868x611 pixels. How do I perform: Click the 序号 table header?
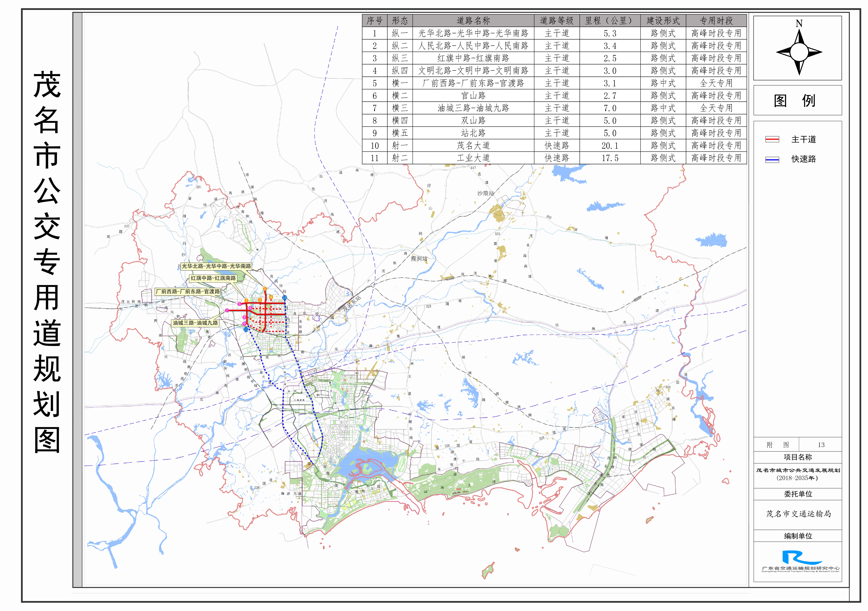(x=374, y=20)
